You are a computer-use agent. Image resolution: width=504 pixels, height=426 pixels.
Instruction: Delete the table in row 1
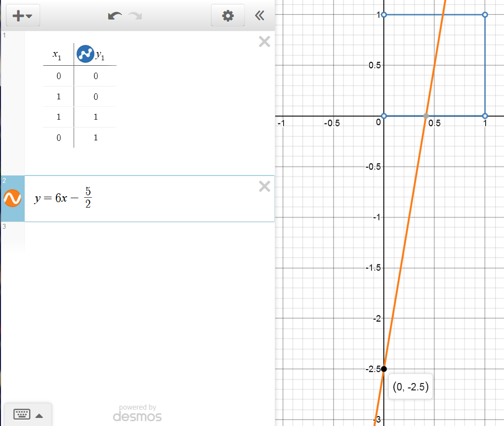pyautogui.click(x=264, y=42)
